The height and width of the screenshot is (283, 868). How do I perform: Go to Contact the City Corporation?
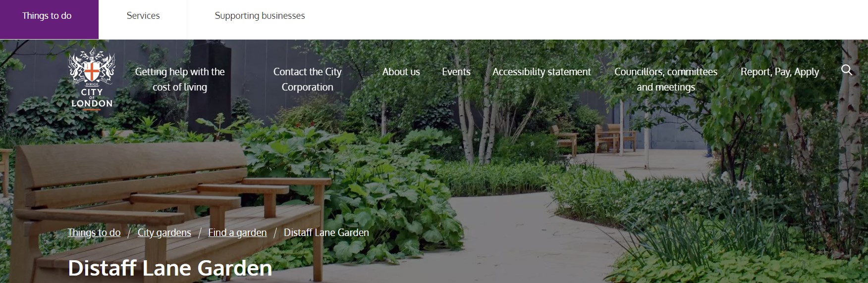307,79
